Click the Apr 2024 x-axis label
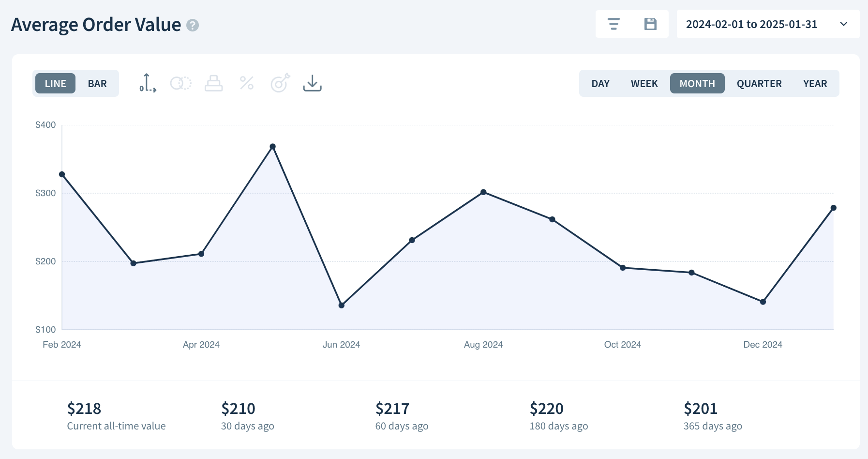 click(201, 345)
